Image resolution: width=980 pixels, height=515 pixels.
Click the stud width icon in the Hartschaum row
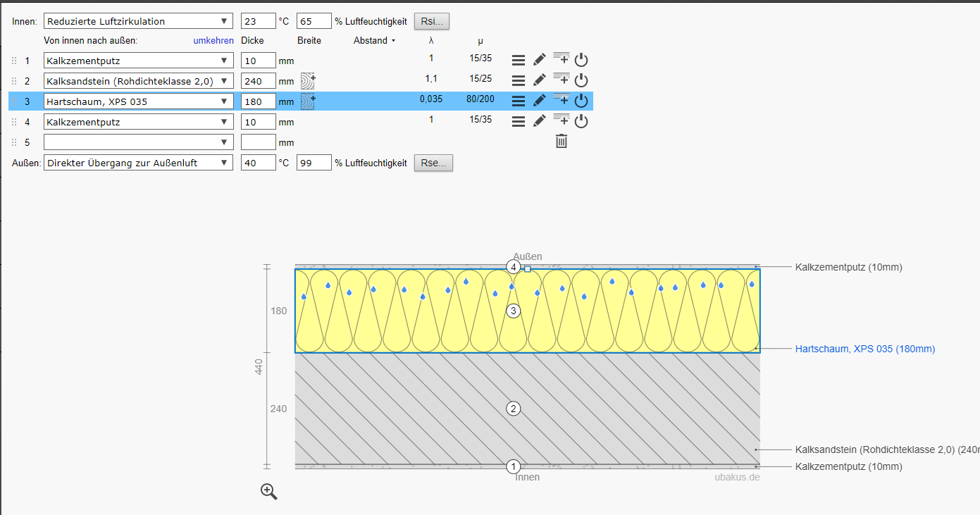click(x=308, y=101)
